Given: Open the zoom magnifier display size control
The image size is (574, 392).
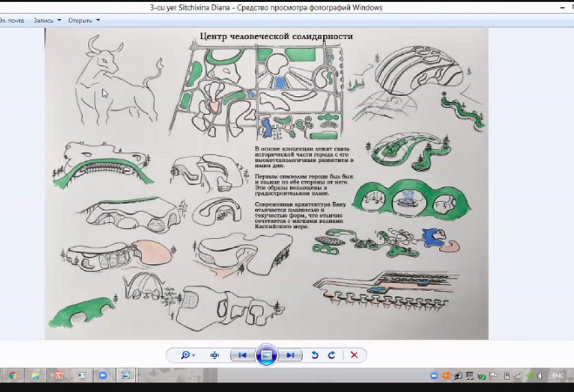Looking at the screenshot, I should click(x=188, y=355).
